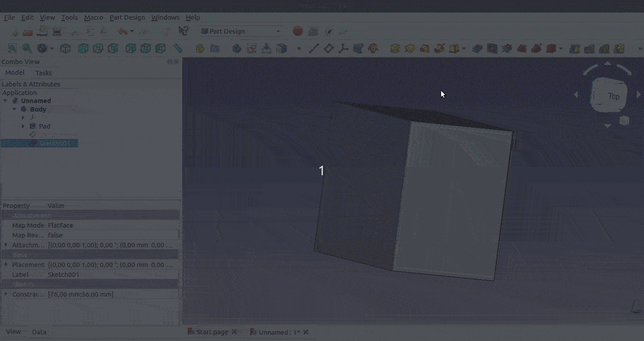The height and width of the screenshot is (341, 644).
Task: Click the Additive Pipe icon
Action: [439, 48]
